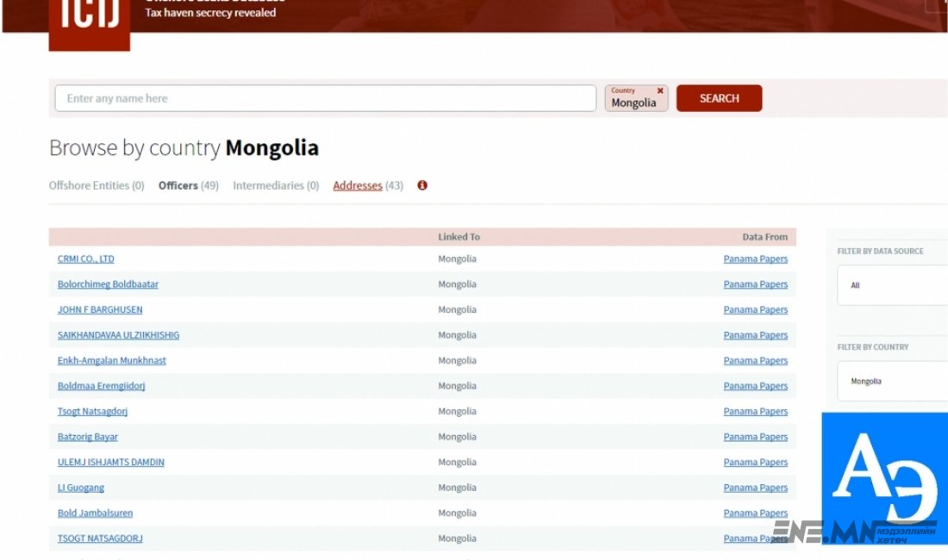Open the CRMI CO., LTD link

(x=85, y=258)
